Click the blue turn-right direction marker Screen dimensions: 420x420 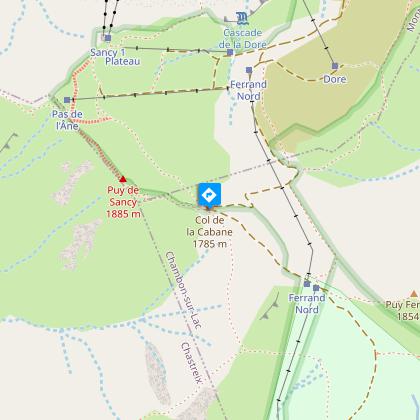[209, 194]
